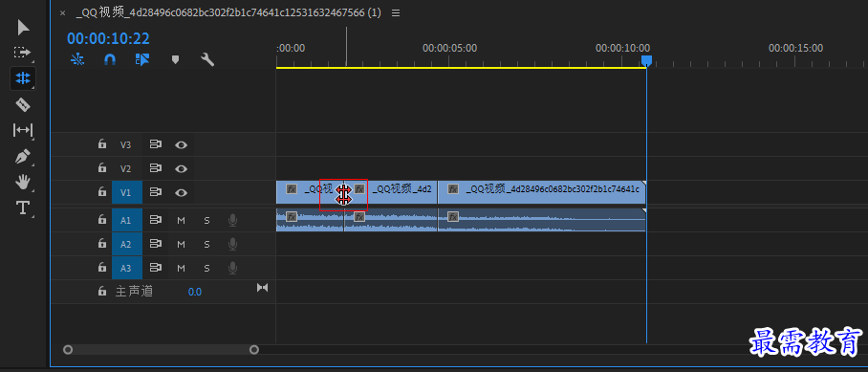Toggle sync lock on A2
This screenshot has width=868, height=372.
[156, 244]
